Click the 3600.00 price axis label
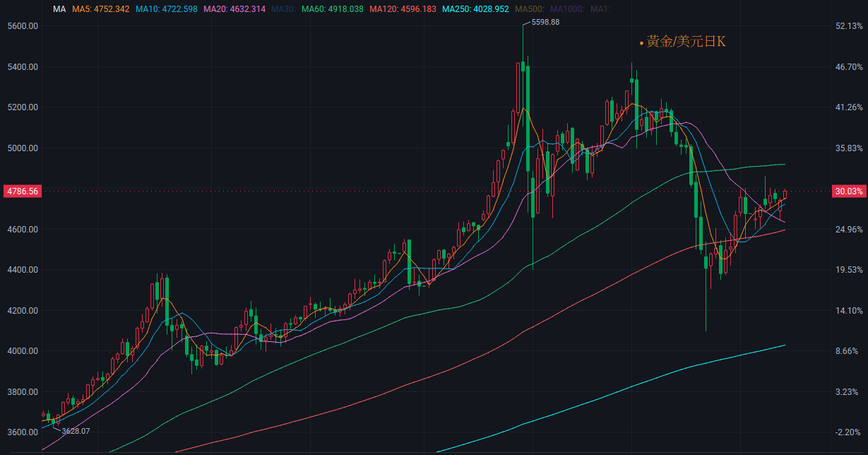Viewport: 868px width, 455px height. click(x=22, y=432)
